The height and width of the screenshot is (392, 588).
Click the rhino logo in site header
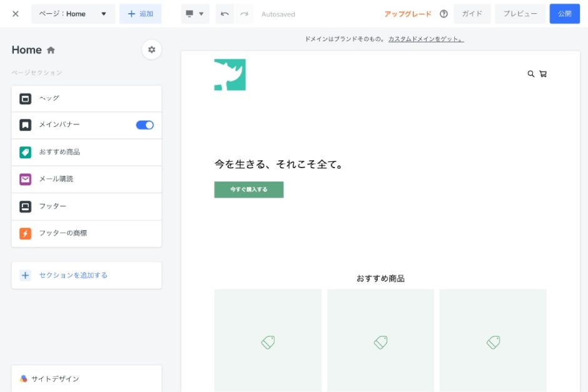(230, 75)
